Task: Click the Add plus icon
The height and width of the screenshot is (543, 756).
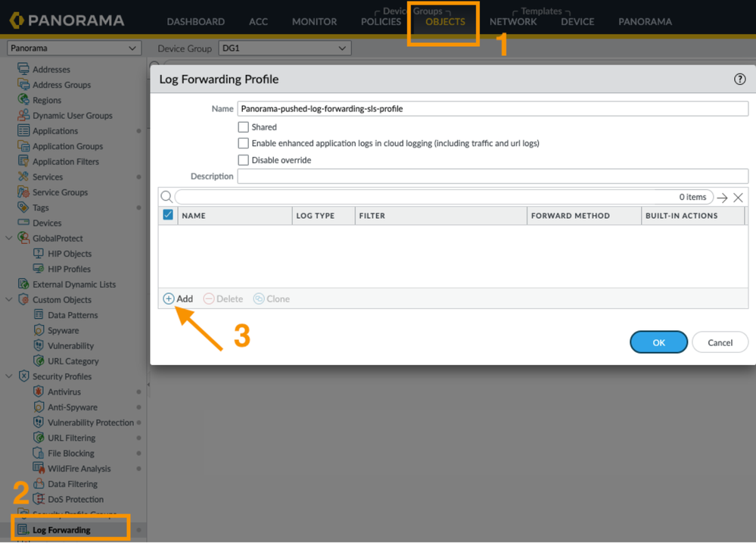Action: coord(169,299)
